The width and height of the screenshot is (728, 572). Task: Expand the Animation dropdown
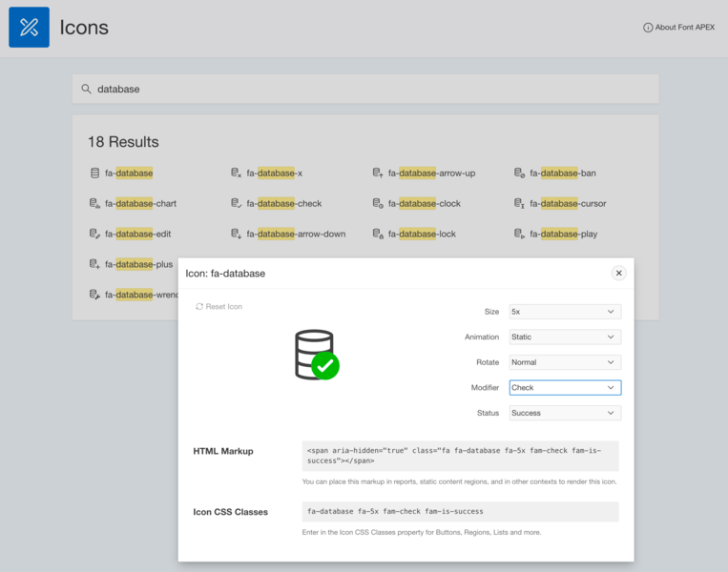coord(565,337)
